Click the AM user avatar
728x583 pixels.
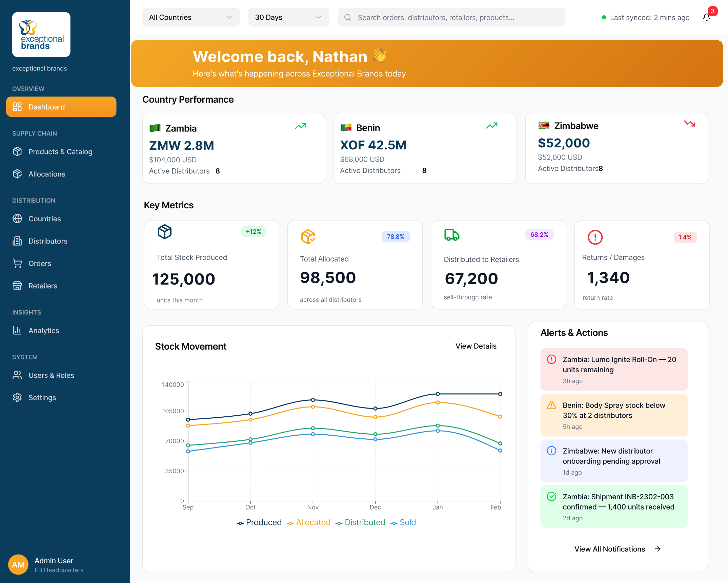click(18, 564)
